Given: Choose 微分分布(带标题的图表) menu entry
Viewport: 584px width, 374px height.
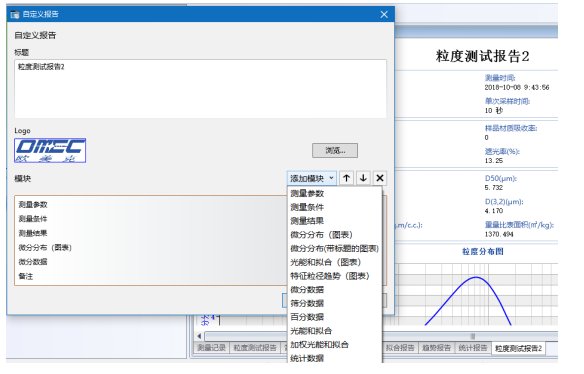Looking at the screenshot, I should click(x=335, y=248).
